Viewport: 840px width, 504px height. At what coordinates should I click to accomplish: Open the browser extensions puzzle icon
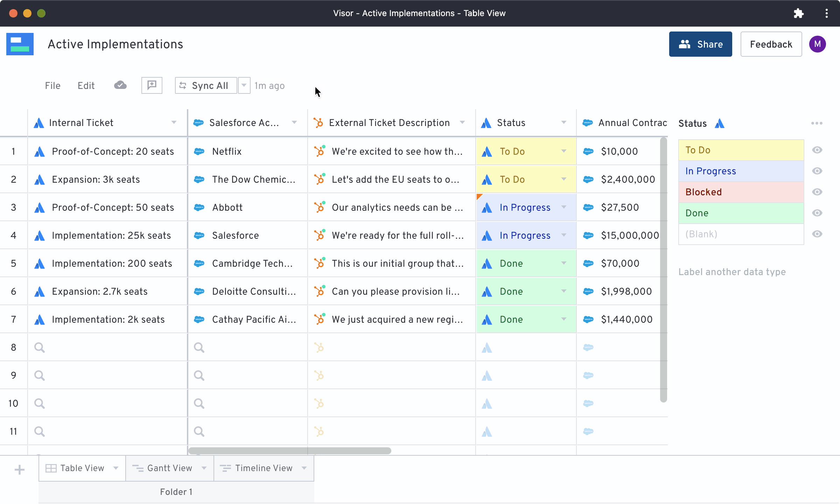(799, 13)
